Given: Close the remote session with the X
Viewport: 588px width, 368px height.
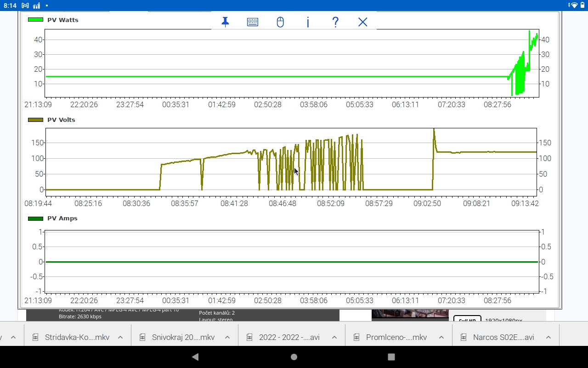Looking at the screenshot, I should point(363,22).
